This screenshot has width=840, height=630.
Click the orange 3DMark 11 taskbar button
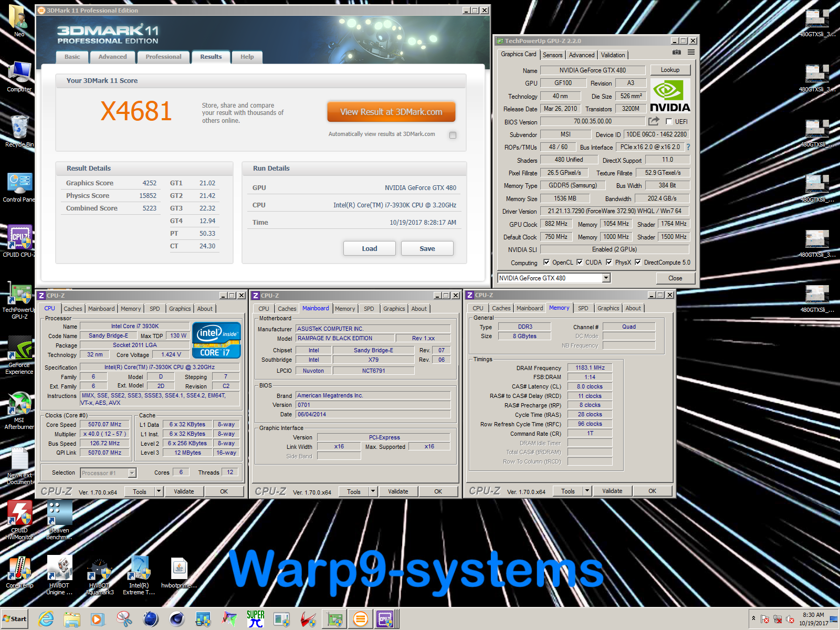[x=360, y=619]
